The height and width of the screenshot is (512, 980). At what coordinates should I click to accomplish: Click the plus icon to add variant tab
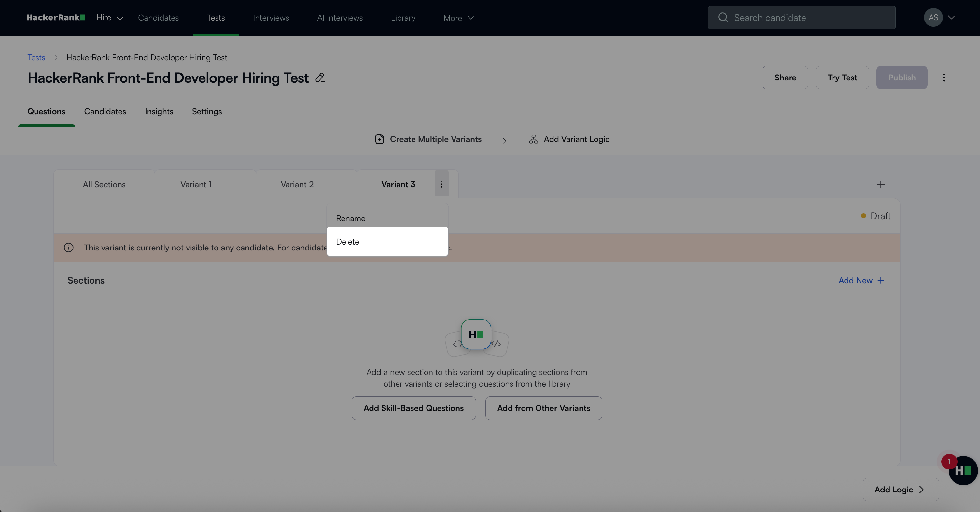coord(880,185)
